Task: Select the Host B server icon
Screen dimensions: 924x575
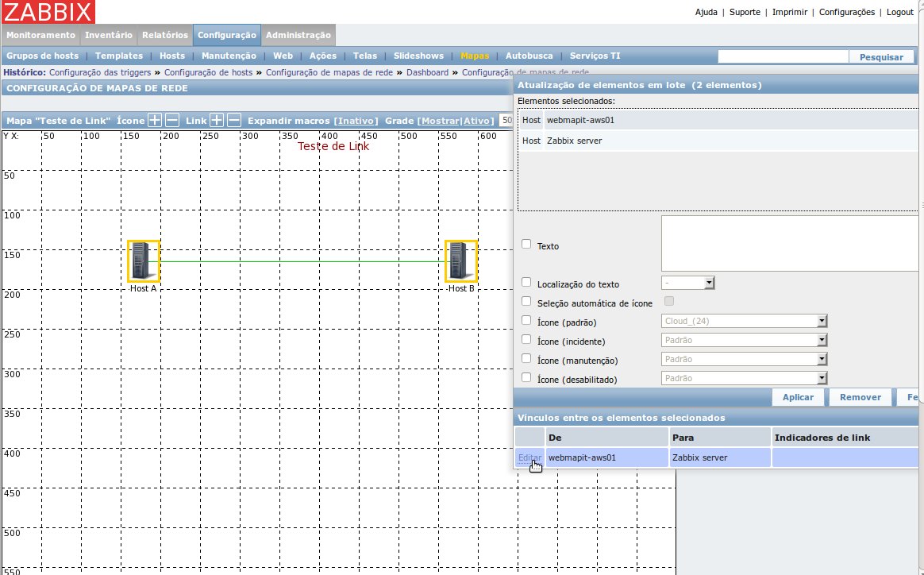Action: point(461,260)
